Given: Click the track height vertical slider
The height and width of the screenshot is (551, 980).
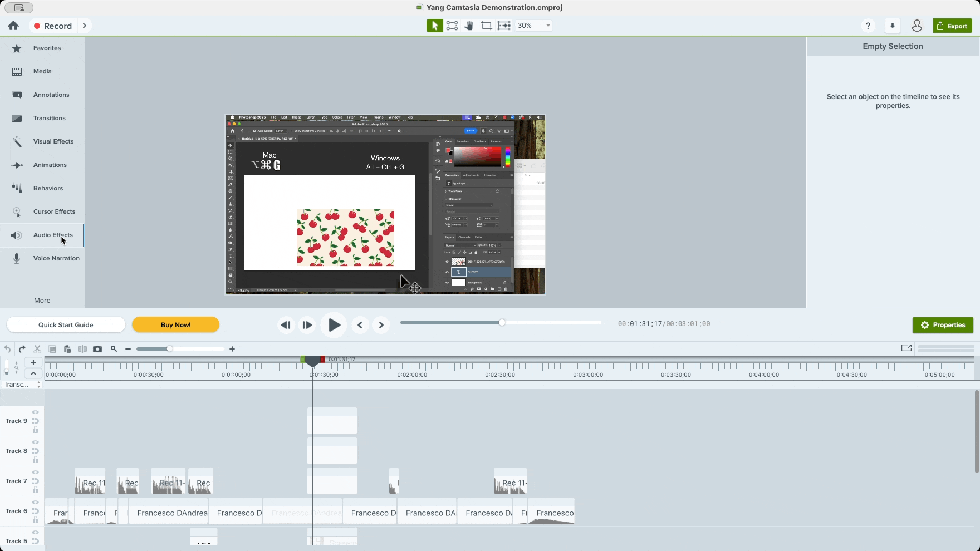Looking at the screenshot, I should [7, 367].
